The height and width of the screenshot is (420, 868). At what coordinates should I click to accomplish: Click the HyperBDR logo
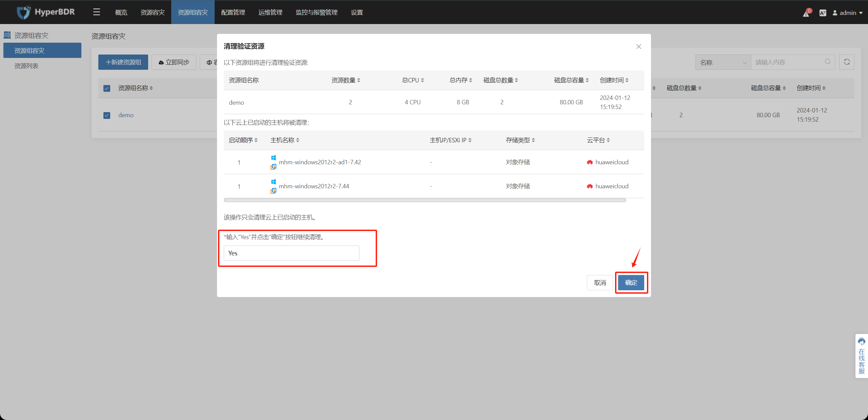point(46,12)
